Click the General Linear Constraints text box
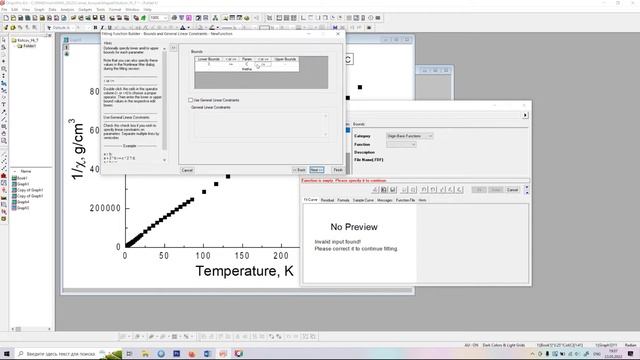Screen dimensions: 640x360 [261, 124]
